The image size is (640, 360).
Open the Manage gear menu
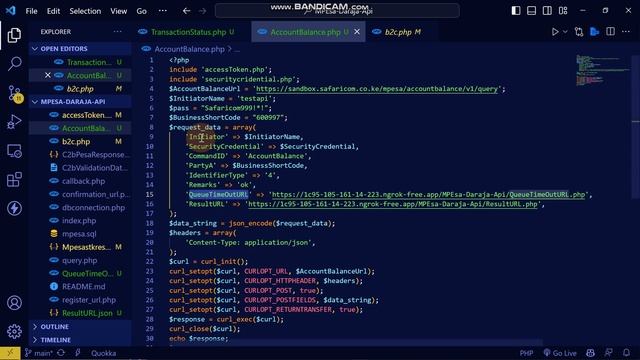pos(14,331)
